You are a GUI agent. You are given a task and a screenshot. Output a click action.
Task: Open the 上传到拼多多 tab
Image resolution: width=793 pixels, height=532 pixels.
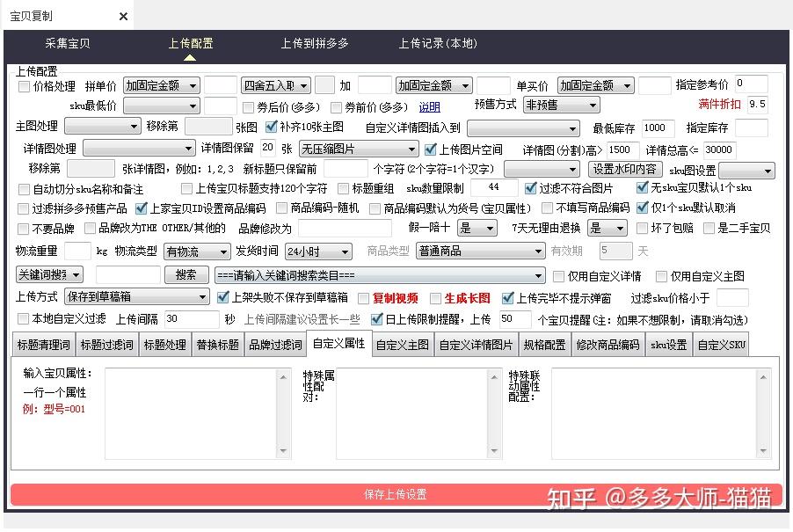(315, 43)
